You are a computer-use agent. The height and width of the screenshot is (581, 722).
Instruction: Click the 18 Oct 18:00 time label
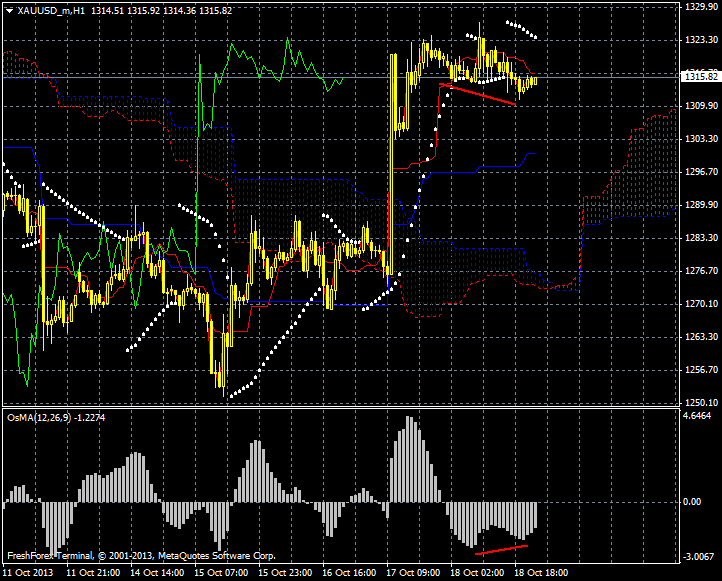[x=543, y=573]
